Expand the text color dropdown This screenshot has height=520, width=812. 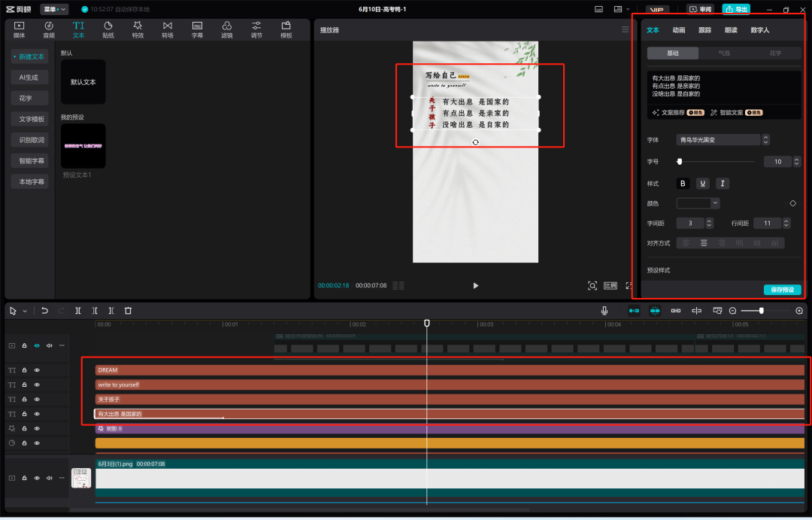click(715, 203)
